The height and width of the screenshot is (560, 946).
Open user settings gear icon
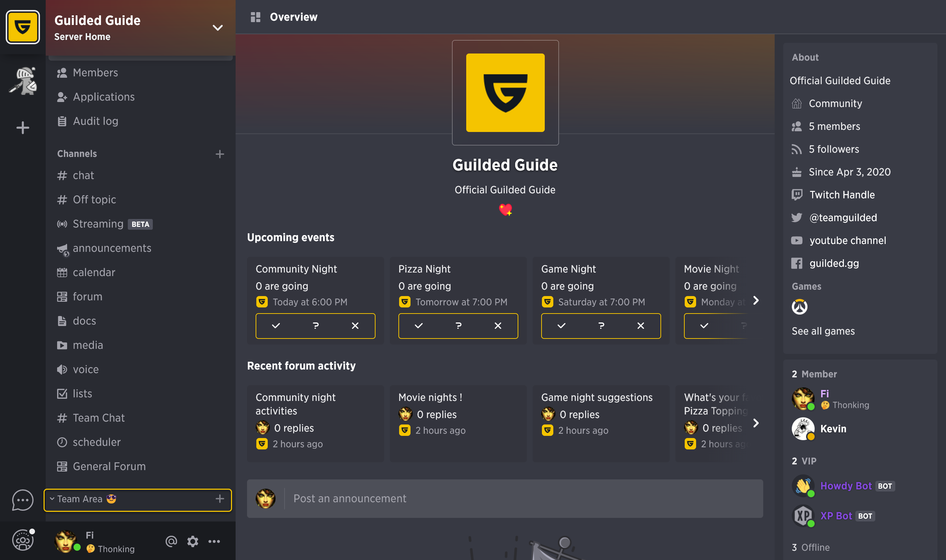pos(193,541)
